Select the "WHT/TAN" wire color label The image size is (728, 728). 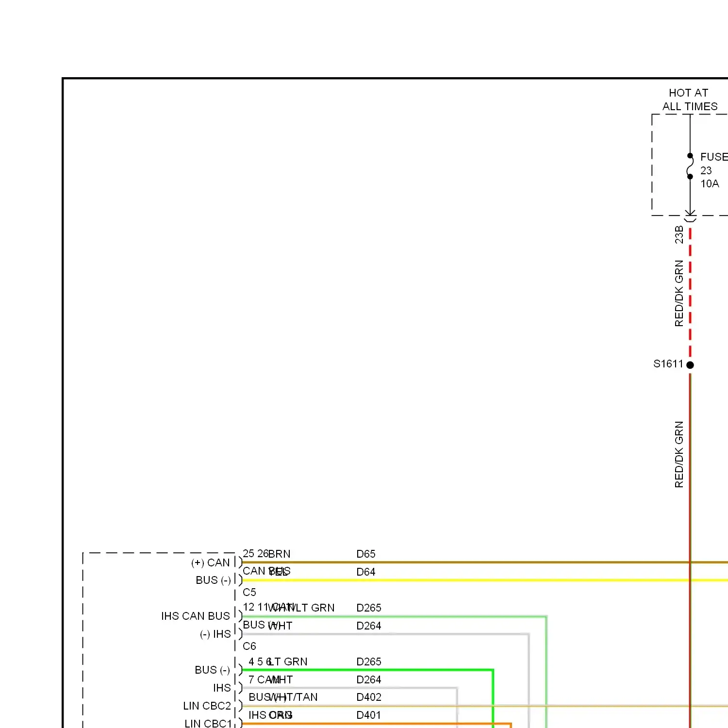point(293,697)
